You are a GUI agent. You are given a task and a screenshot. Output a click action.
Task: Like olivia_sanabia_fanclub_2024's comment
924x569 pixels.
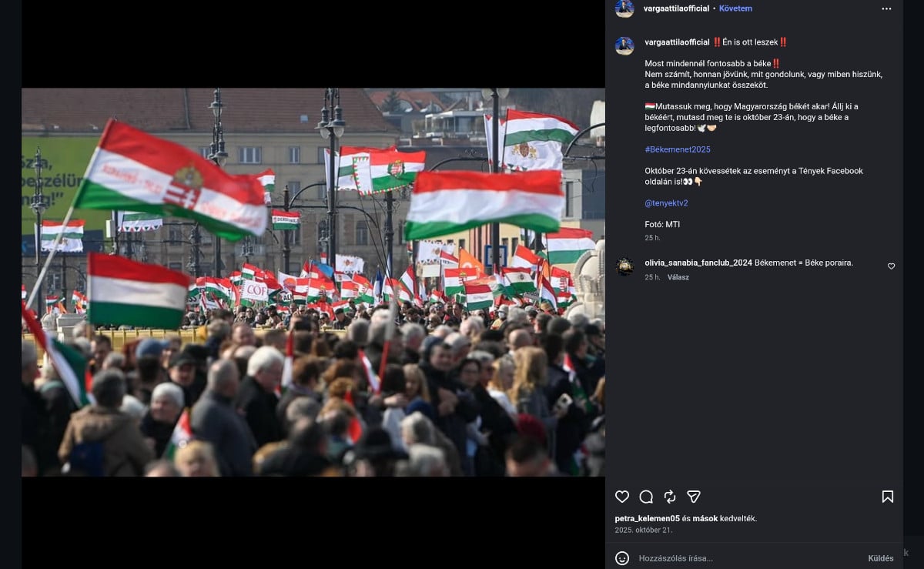click(x=891, y=266)
